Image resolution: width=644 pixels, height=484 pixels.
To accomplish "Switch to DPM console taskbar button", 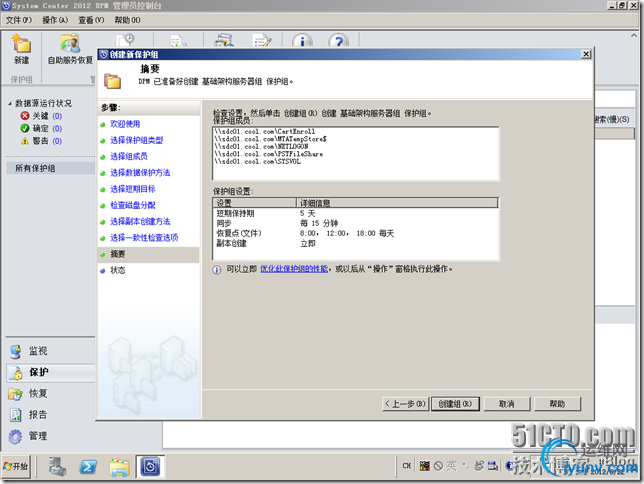I will (x=150, y=467).
